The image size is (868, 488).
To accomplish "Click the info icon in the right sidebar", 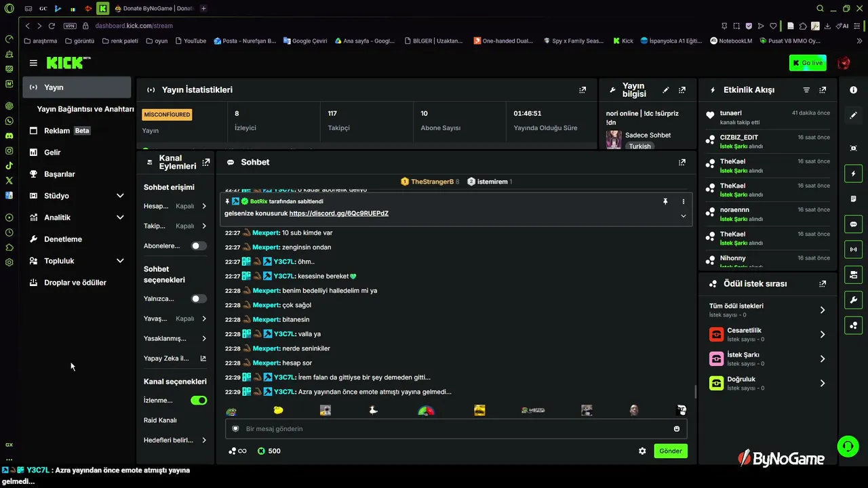I will 853,90.
